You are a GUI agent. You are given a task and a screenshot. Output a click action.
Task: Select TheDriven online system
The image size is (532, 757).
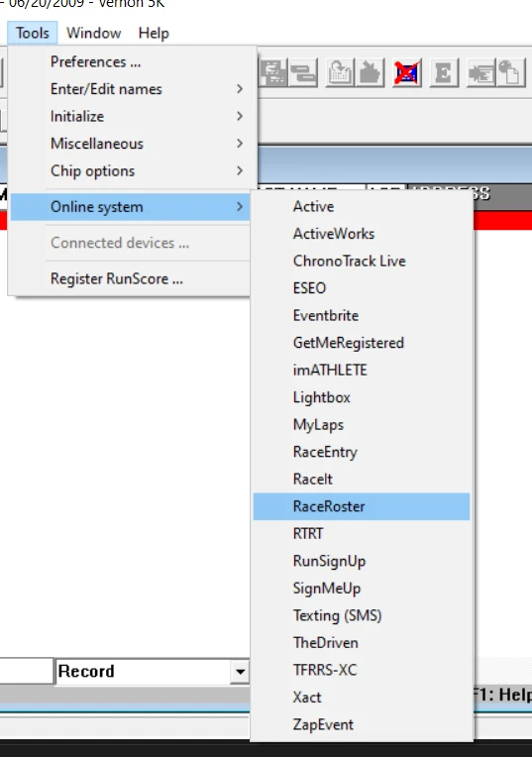tap(362, 643)
